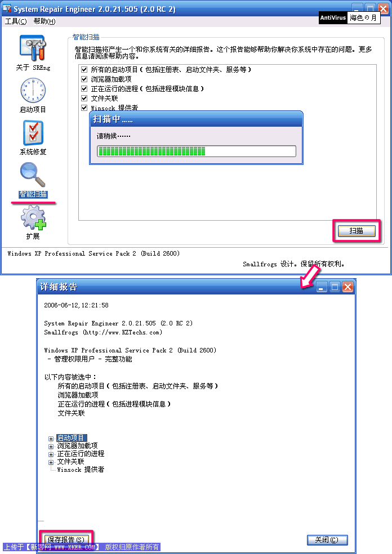Maximize the 详细报告 window

click(x=335, y=287)
